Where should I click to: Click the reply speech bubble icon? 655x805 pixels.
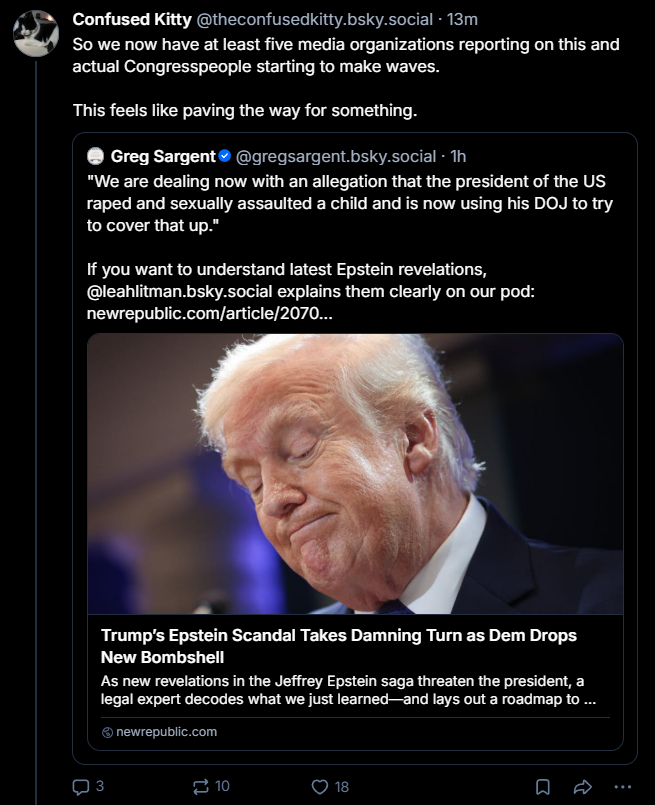(x=81, y=787)
